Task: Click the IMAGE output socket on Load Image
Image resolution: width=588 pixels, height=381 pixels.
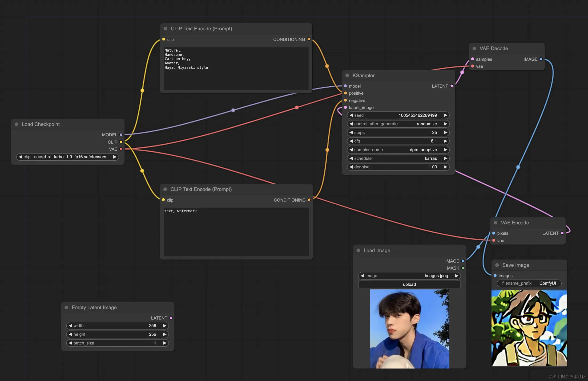Action: tap(463, 261)
